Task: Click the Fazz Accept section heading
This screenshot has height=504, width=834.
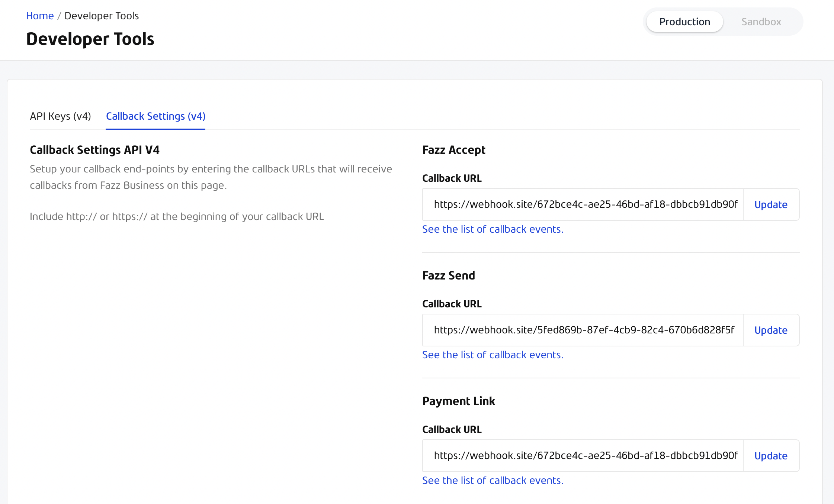Action: tap(453, 150)
